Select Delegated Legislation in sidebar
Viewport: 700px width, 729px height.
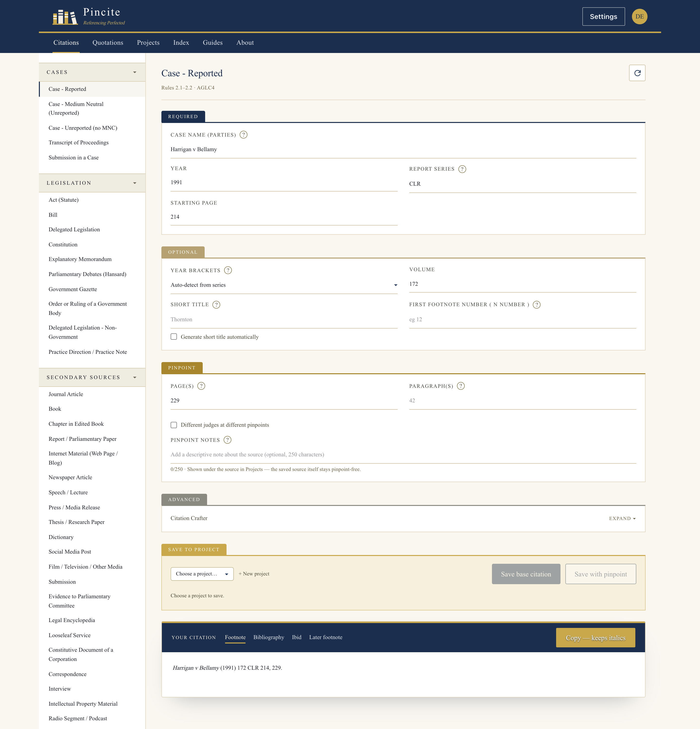(92, 230)
